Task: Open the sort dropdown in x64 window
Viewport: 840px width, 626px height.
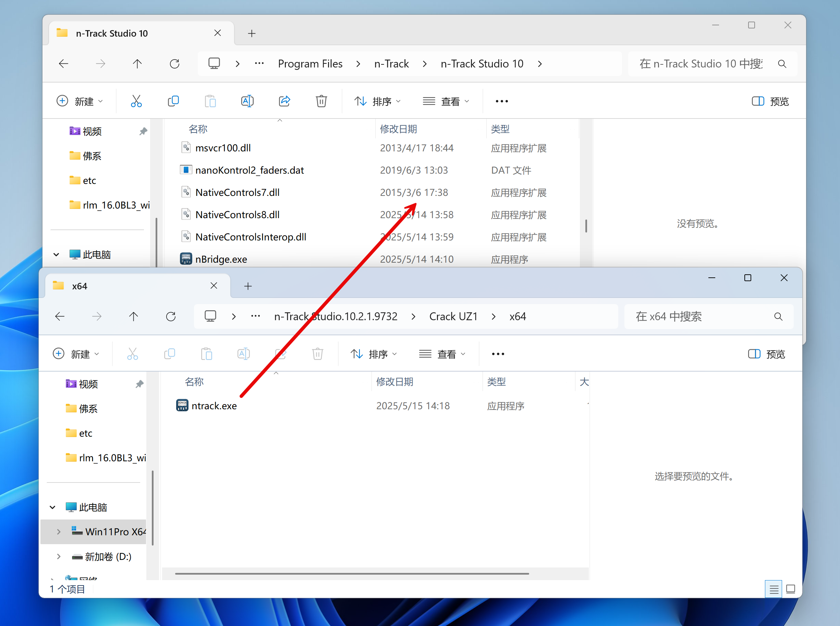Action: tap(374, 354)
